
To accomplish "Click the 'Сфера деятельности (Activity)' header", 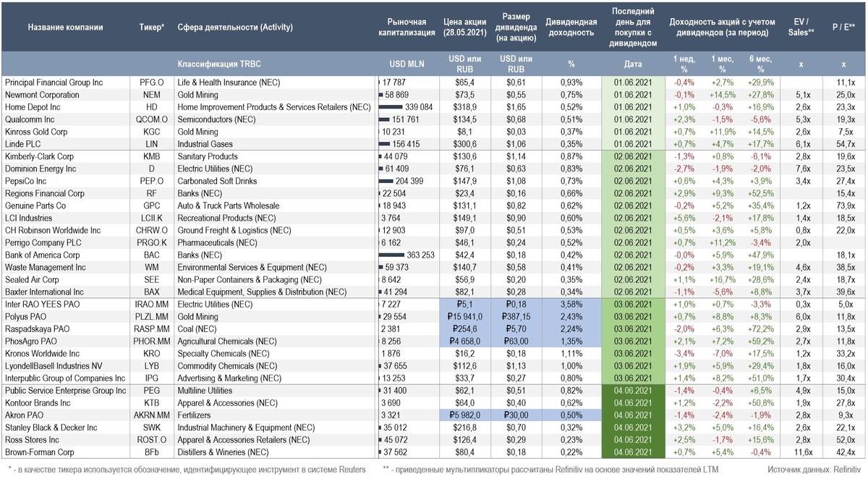I will (235, 27).
